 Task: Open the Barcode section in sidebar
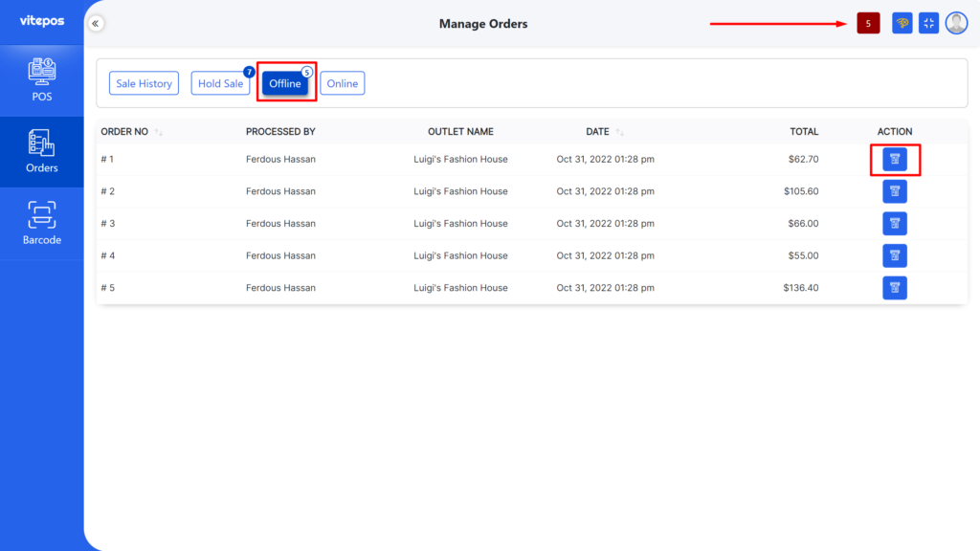click(x=42, y=224)
